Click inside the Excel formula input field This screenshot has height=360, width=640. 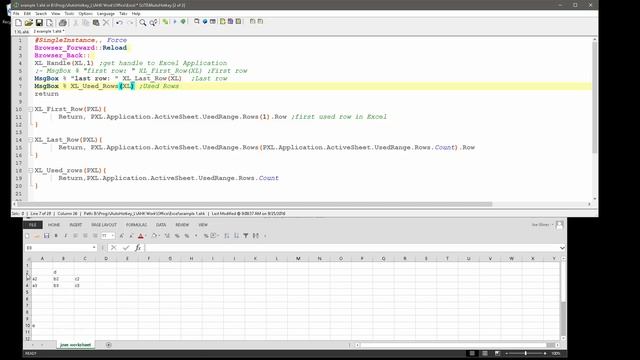point(352,248)
